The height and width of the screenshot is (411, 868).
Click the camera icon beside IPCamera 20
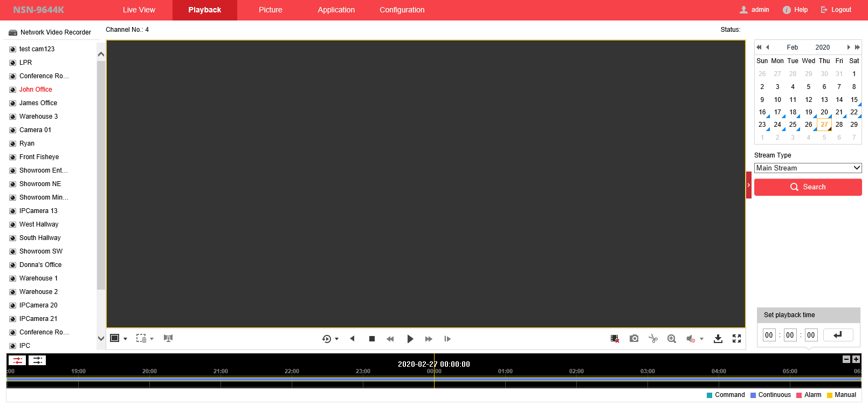coord(12,305)
